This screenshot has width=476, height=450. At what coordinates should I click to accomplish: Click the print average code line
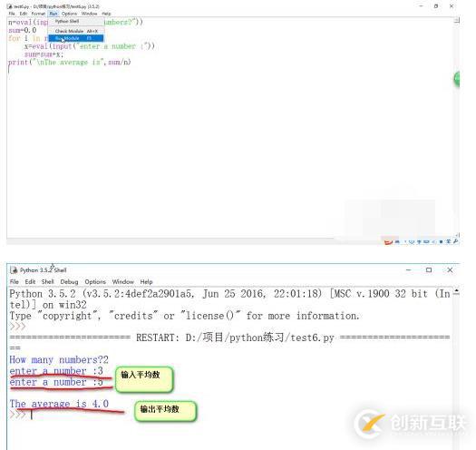[x=70, y=63]
